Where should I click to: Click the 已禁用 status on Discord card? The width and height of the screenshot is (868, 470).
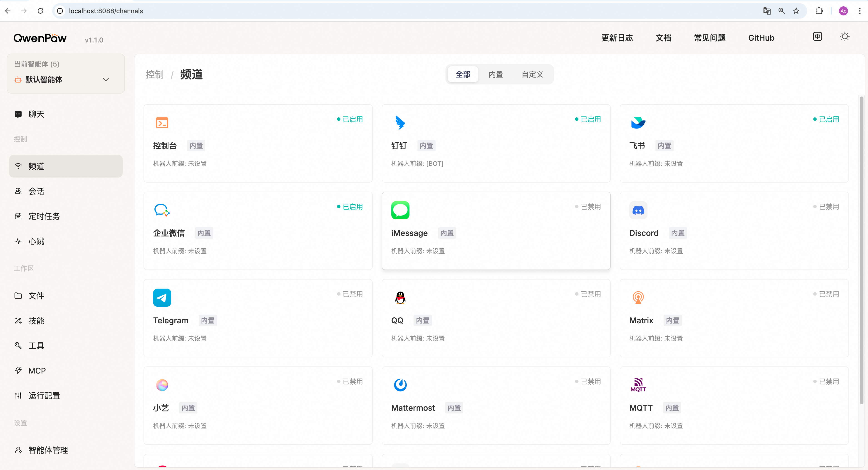(826, 207)
